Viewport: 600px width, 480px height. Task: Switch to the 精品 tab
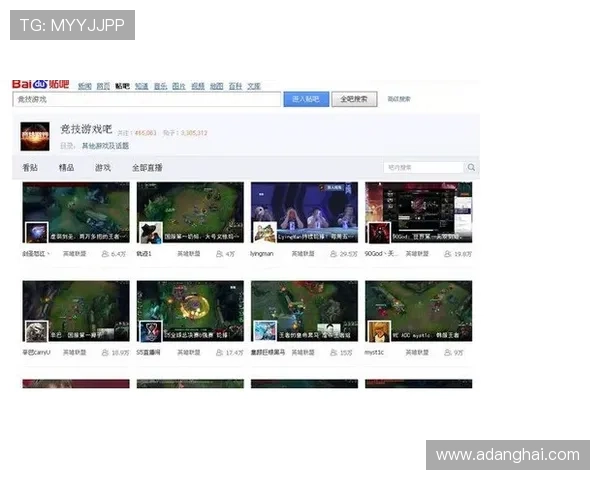(x=66, y=168)
